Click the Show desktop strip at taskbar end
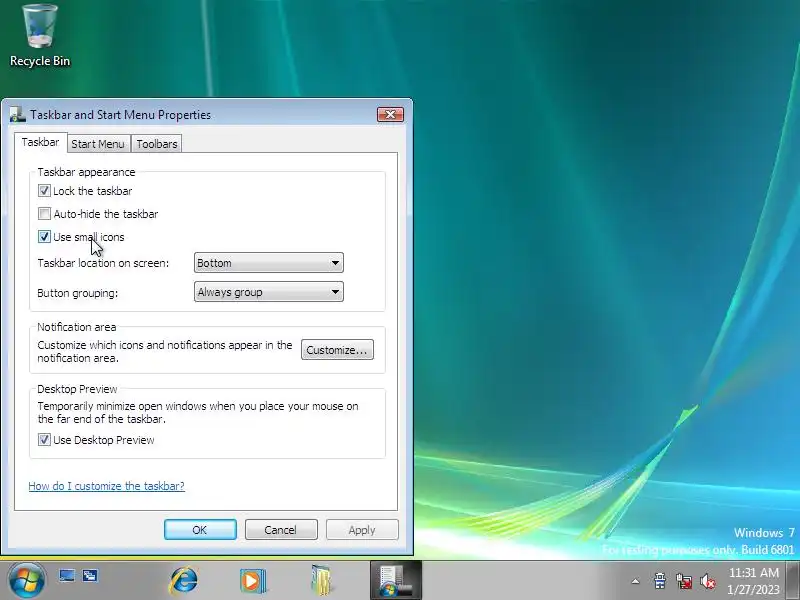The width and height of the screenshot is (800, 600). coord(794,581)
